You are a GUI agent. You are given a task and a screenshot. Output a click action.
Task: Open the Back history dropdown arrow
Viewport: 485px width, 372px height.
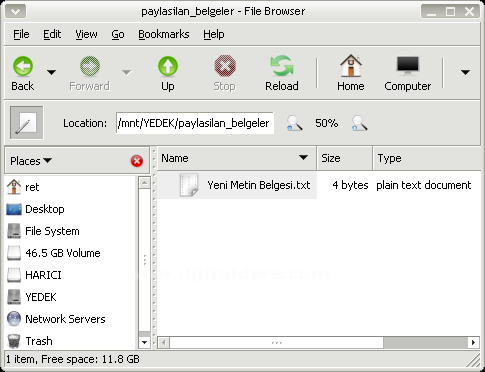click(51, 72)
